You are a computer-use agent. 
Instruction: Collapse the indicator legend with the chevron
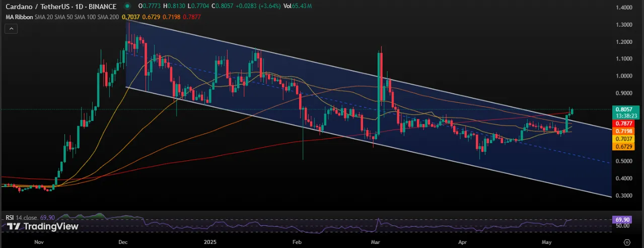[x=11, y=29]
